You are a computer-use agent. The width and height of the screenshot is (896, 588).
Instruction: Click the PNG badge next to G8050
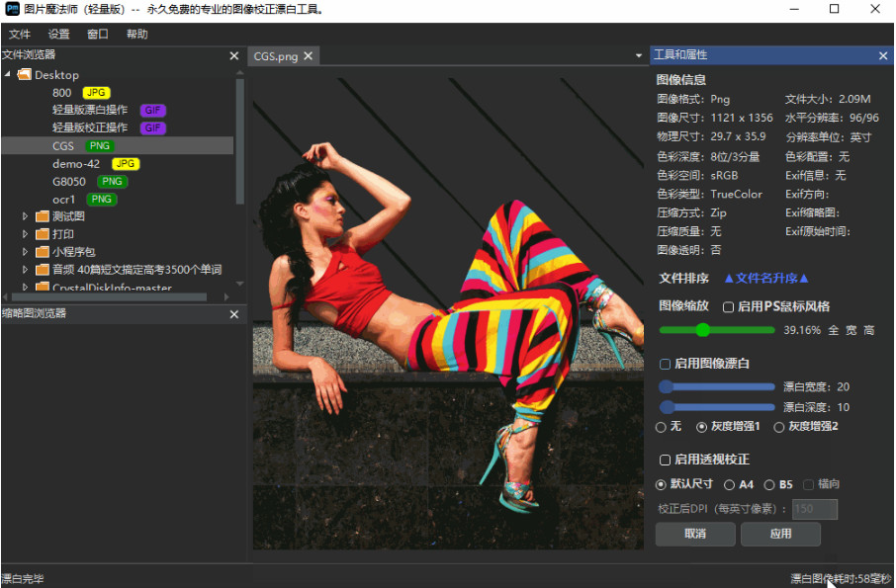tap(112, 182)
